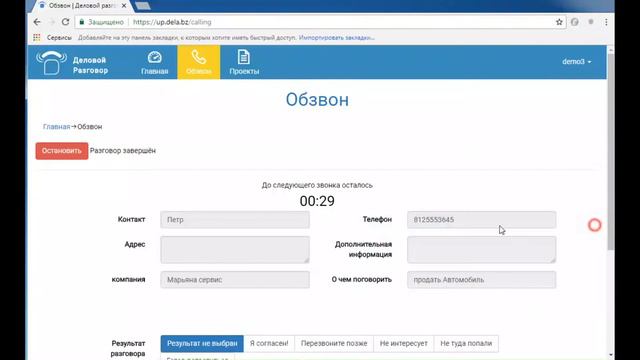Expand the demo3 user dropdown
This screenshot has height=360, width=640.
576,62
